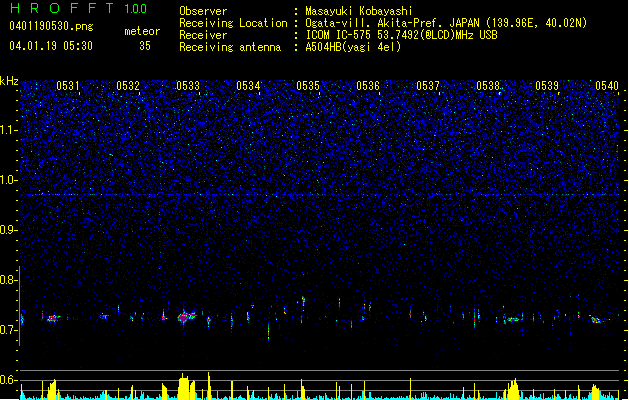629x400 pixels.
Task: Click the 0540 time marker
Action: (607, 85)
